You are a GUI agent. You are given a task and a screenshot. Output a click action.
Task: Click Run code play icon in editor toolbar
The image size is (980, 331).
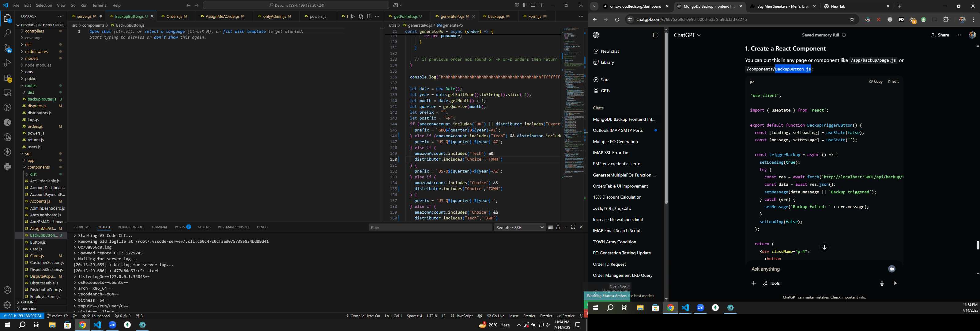[x=353, y=16]
